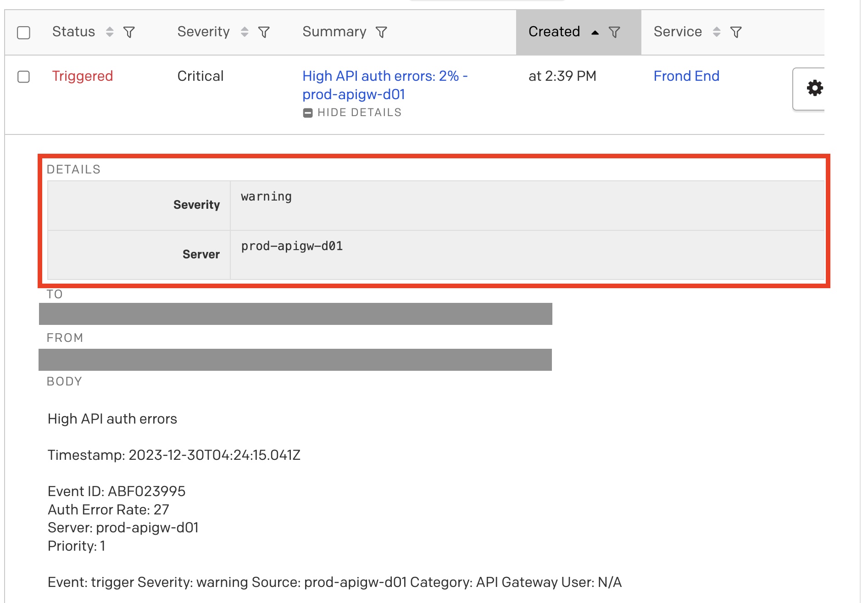Open the Created column filter icon
This screenshot has width=868, height=603.
614,32
